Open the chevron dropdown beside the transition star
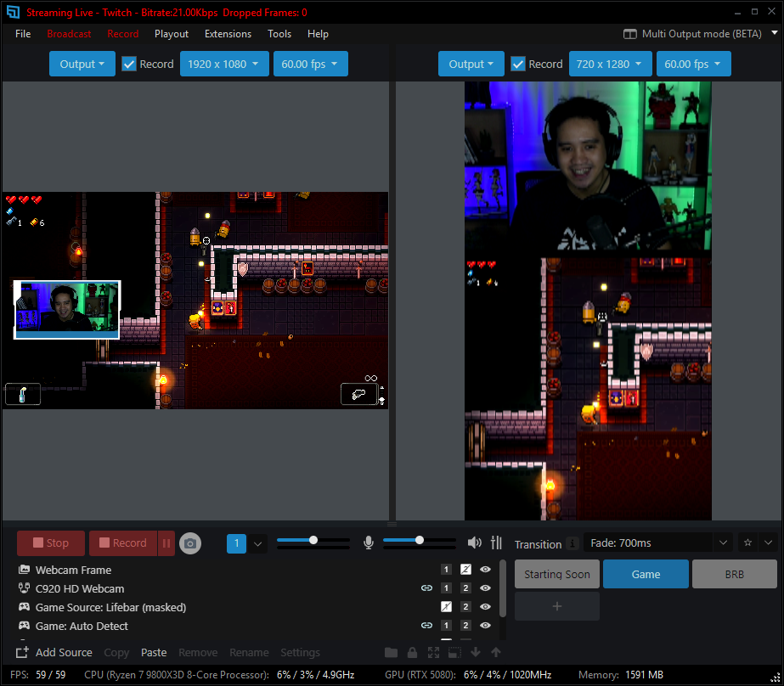Image resolution: width=784 pixels, height=686 pixels. point(768,543)
